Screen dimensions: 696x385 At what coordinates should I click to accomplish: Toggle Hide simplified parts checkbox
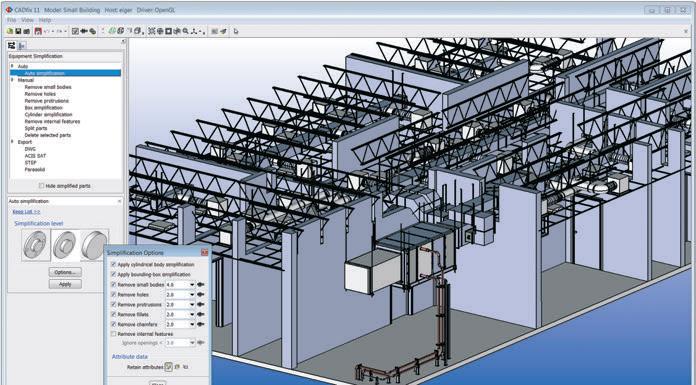(41, 186)
